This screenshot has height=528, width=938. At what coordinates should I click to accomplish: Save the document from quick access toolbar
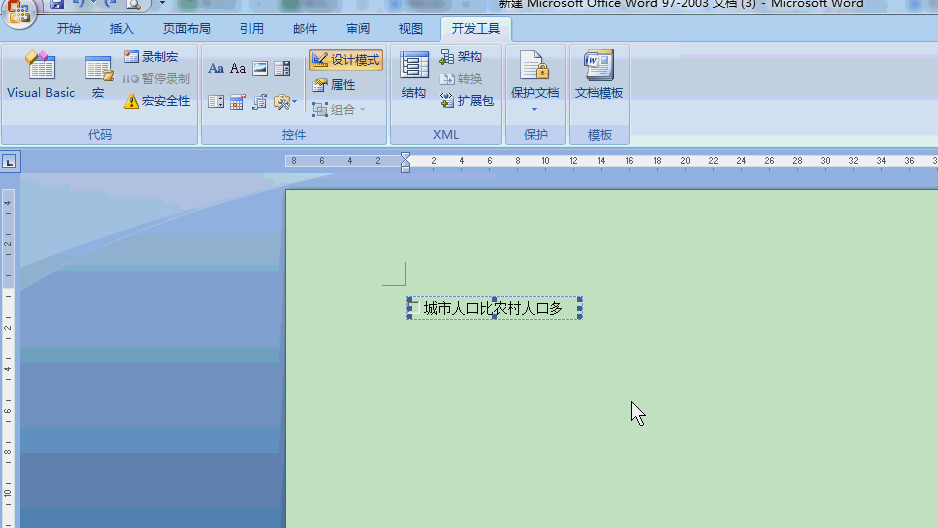click(x=57, y=4)
